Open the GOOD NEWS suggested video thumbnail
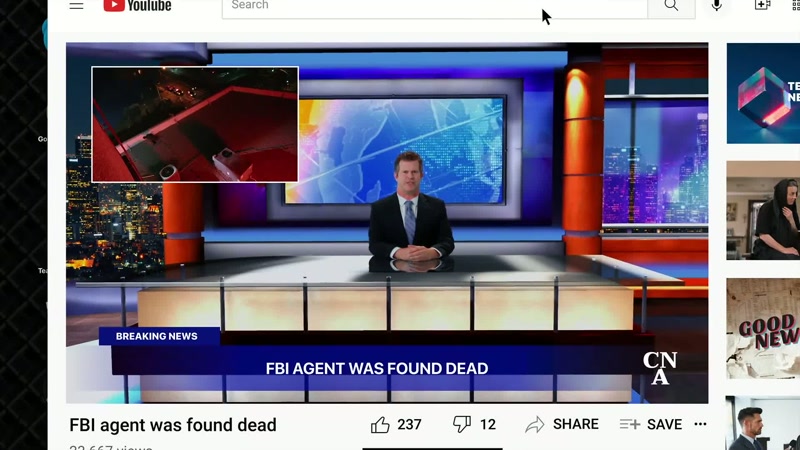 tap(763, 329)
